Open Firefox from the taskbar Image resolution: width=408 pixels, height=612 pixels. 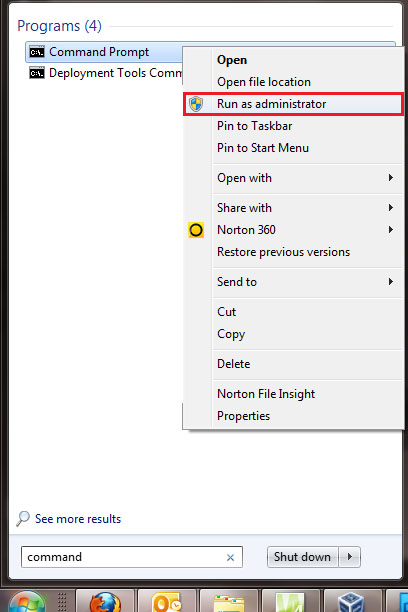(105, 601)
